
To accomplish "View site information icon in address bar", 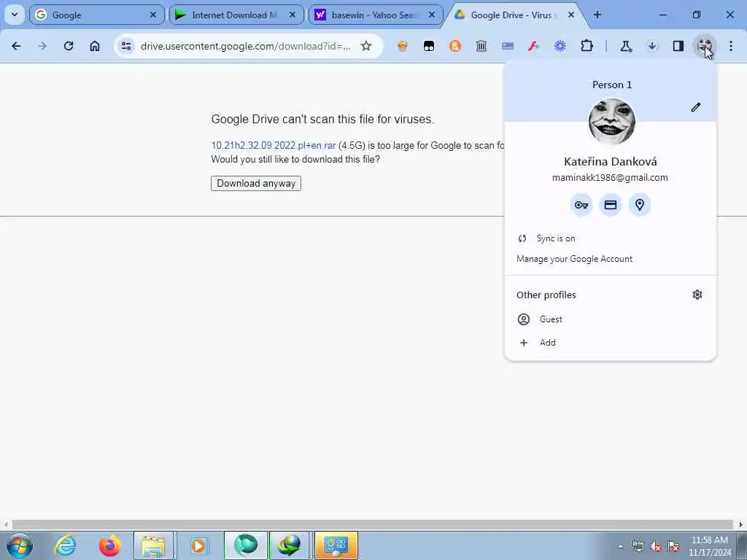I will pyautogui.click(x=126, y=46).
